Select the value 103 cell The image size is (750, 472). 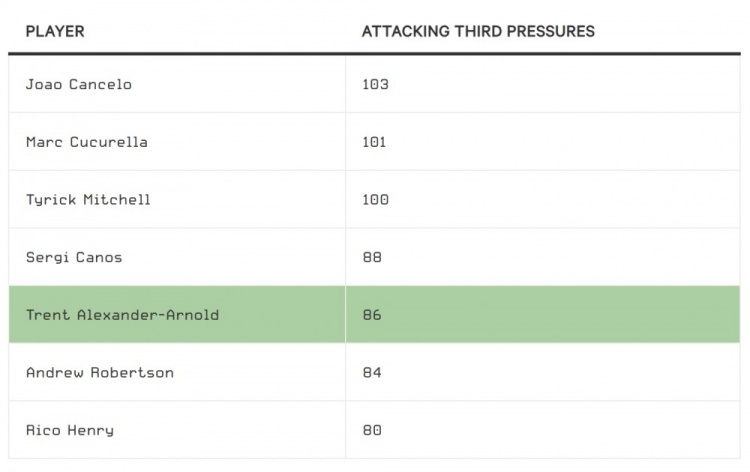click(x=543, y=84)
